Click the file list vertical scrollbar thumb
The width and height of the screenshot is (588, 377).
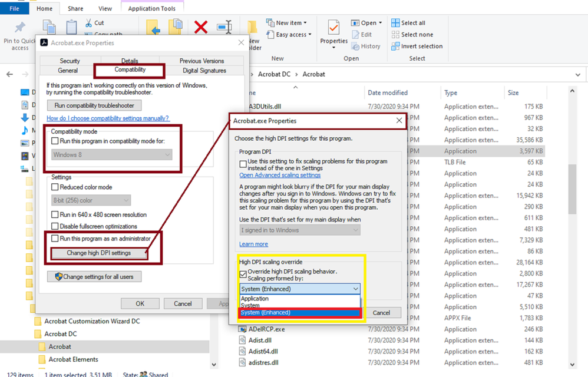tap(572, 189)
